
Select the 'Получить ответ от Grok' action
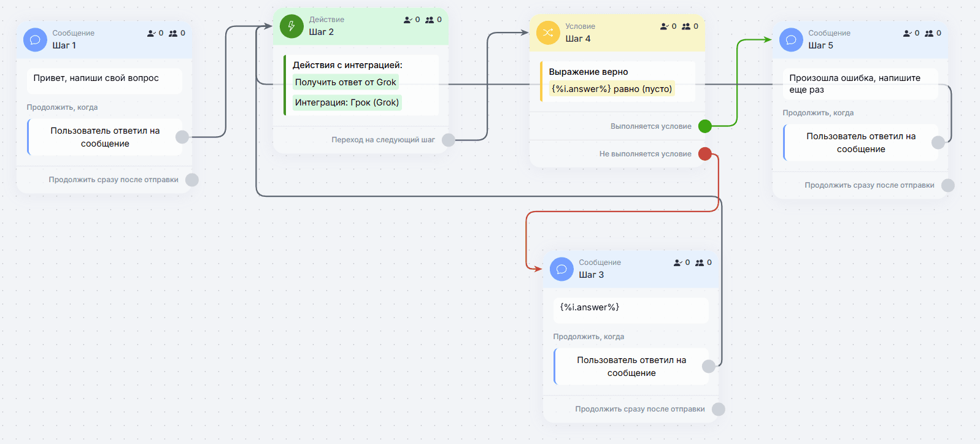point(345,82)
